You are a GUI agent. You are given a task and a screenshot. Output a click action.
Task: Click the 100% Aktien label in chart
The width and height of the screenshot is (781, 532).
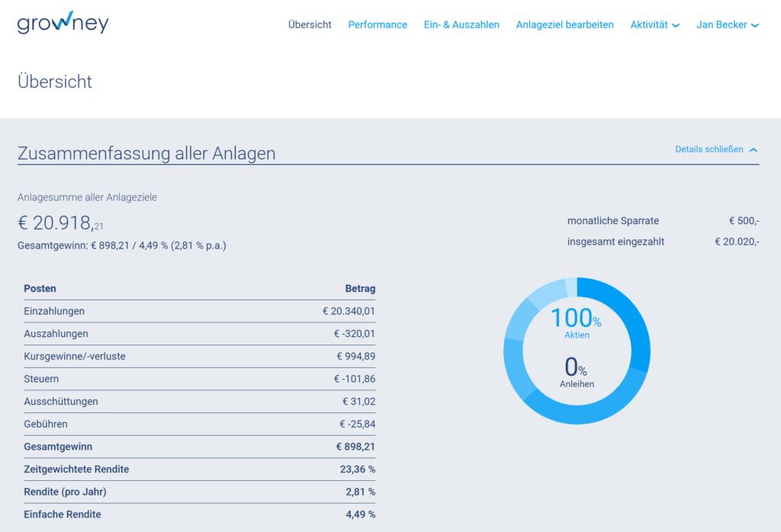(576, 322)
